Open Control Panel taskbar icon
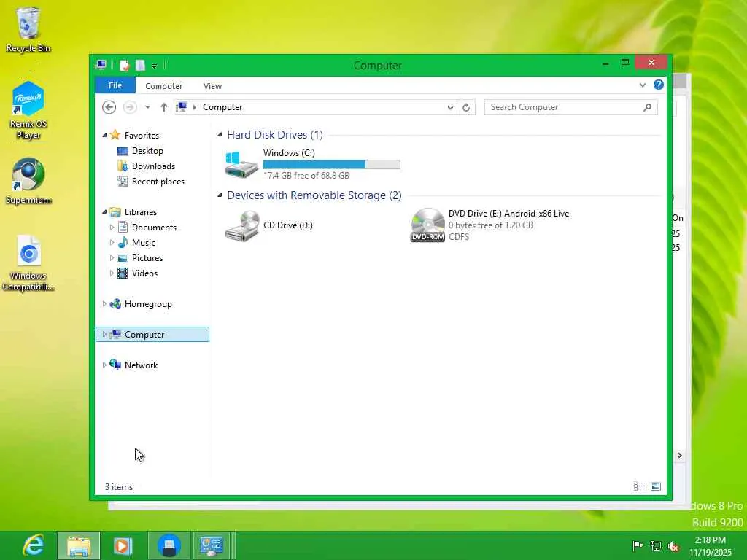The height and width of the screenshot is (560, 747). tap(212, 545)
